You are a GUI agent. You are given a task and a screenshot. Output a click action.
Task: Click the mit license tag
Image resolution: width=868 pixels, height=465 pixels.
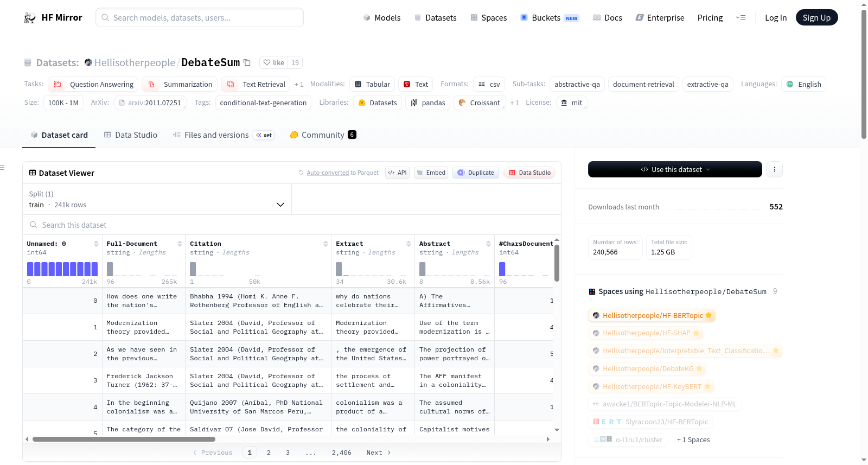pos(572,103)
